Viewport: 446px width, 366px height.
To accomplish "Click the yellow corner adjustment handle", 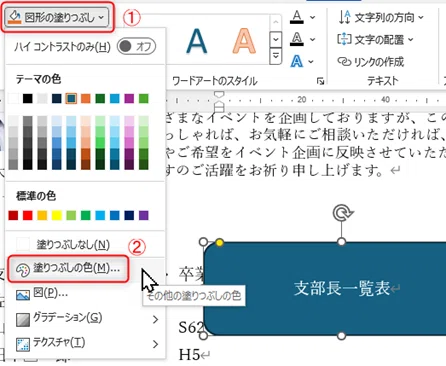I will [220, 242].
